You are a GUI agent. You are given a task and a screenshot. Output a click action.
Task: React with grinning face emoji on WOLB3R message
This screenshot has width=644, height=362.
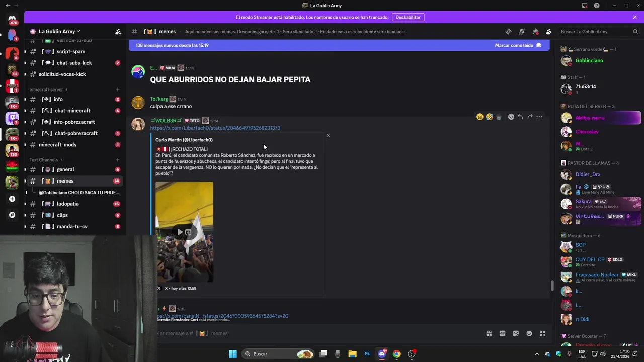pos(480,117)
